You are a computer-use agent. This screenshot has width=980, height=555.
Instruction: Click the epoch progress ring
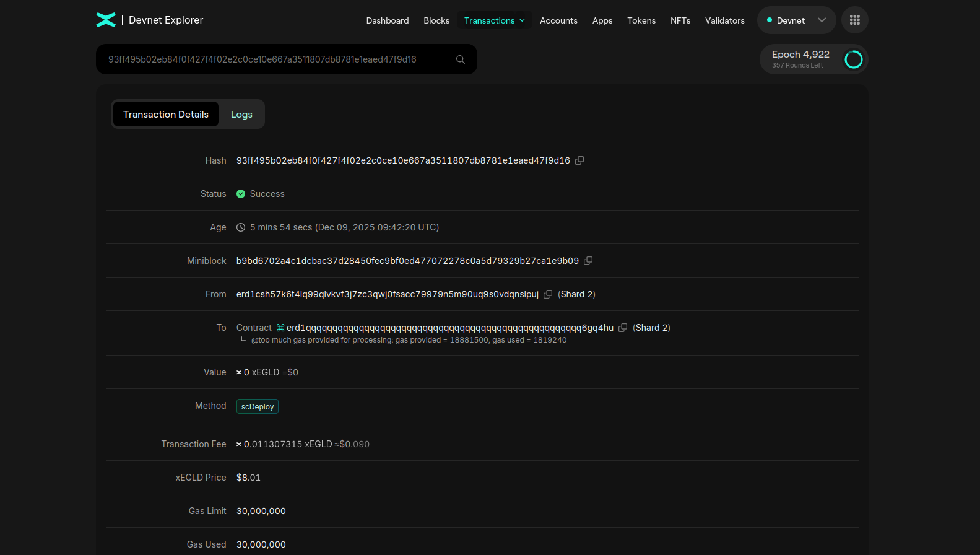tap(853, 59)
